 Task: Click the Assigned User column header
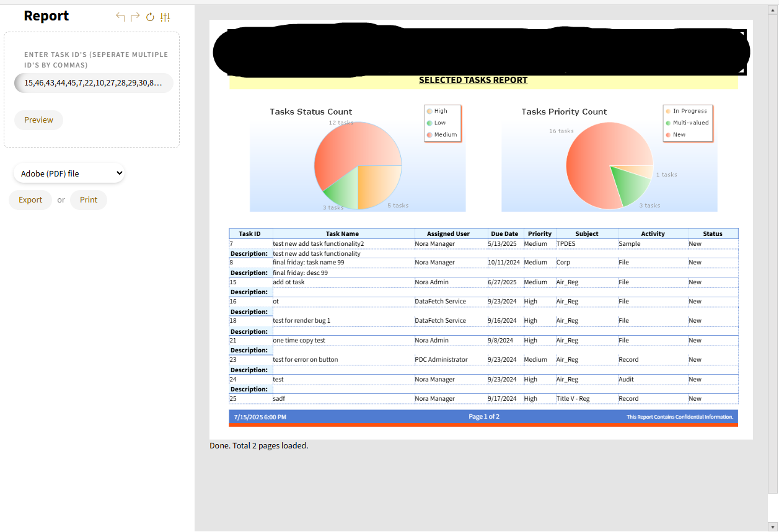448,233
